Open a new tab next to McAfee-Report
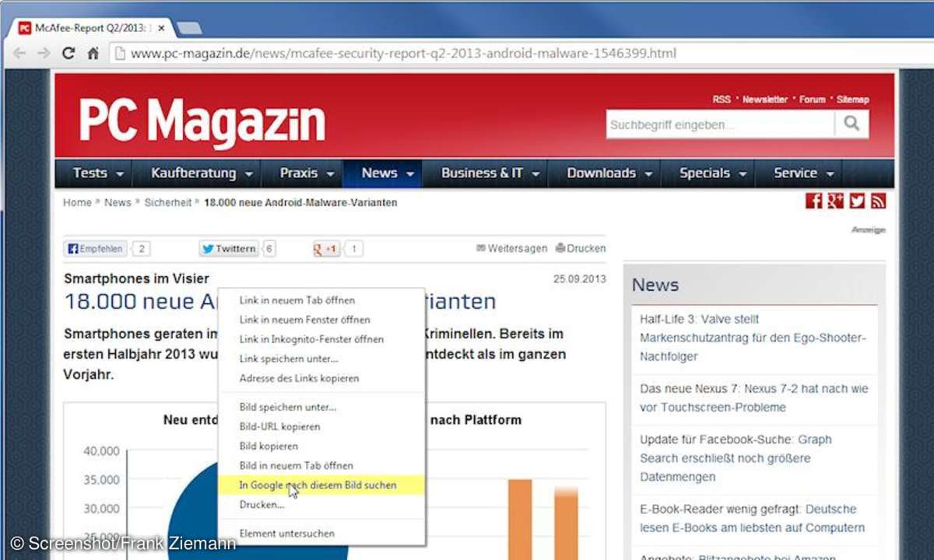The image size is (934, 560). (189, 29)
